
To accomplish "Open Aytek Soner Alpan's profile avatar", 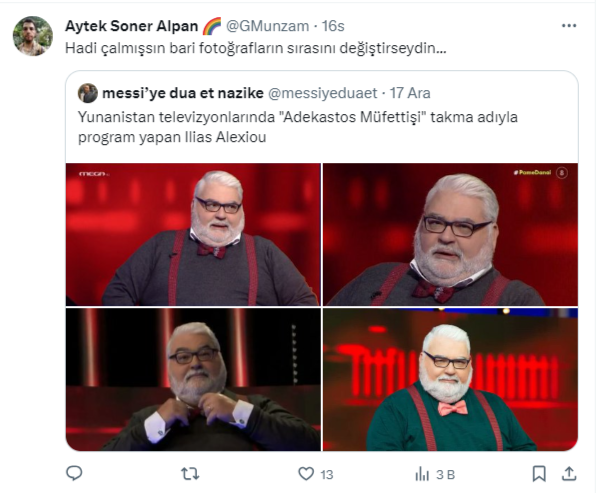I will click(x=33, y=36).
